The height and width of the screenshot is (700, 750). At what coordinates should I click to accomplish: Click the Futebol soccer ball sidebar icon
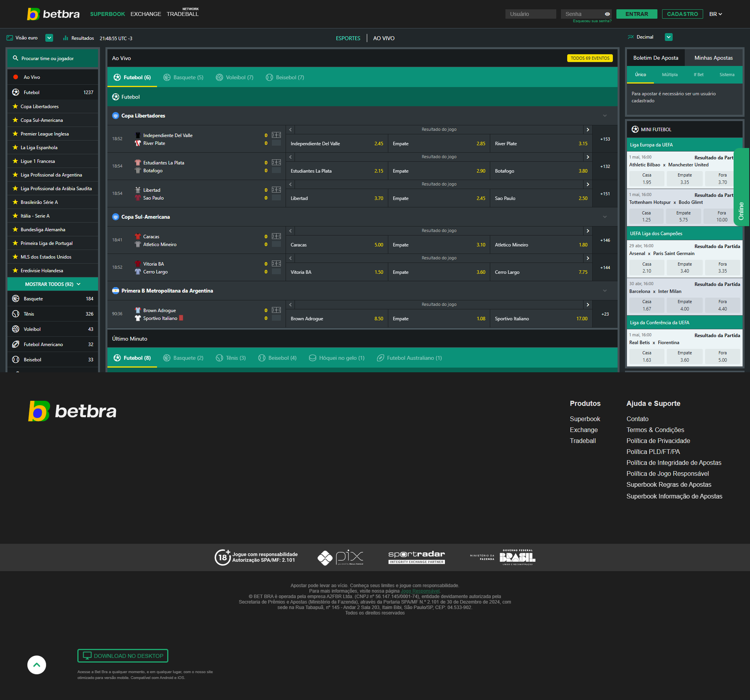coord(15,92)
